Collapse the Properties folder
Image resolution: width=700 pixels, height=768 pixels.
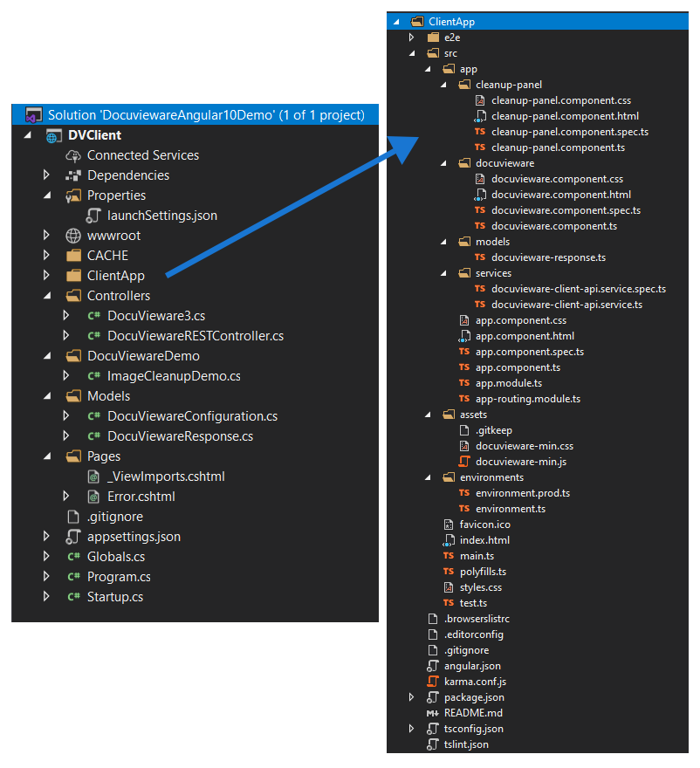[x=47, y=195]
